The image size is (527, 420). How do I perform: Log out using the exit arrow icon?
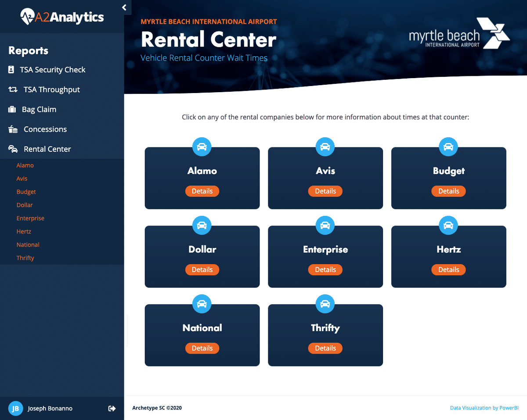[x=112, y=409]
